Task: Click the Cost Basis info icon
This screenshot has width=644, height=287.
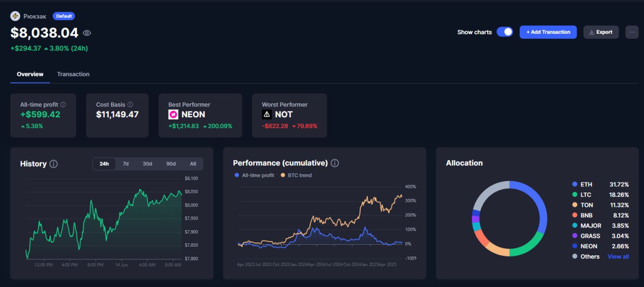Action: coord(130,105)
